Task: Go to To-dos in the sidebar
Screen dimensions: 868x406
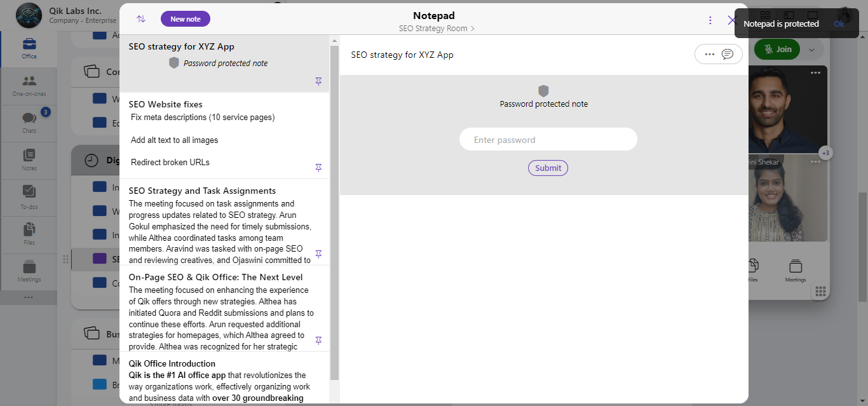Action: click(x=29, y=196)
